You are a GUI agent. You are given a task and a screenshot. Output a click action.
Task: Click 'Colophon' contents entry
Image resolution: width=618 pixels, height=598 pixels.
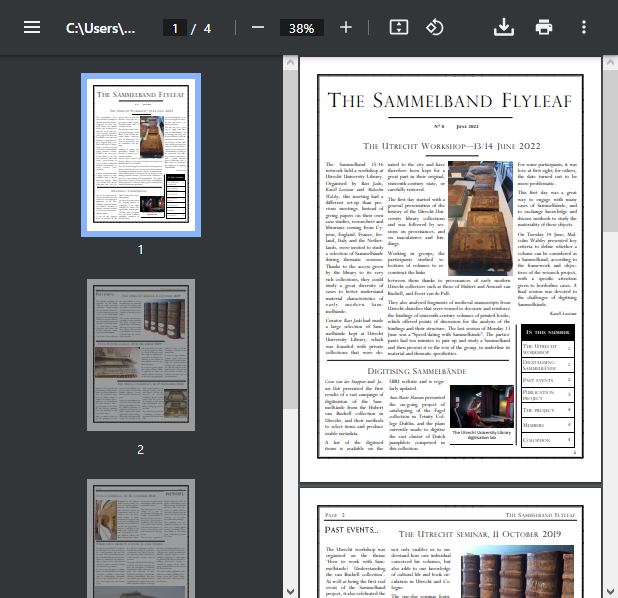[547, 440]
